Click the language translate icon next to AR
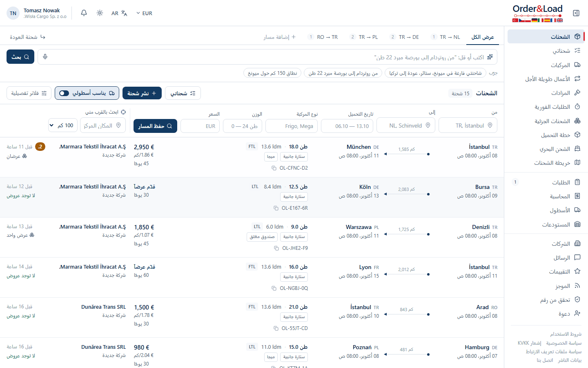 point(124,13)
